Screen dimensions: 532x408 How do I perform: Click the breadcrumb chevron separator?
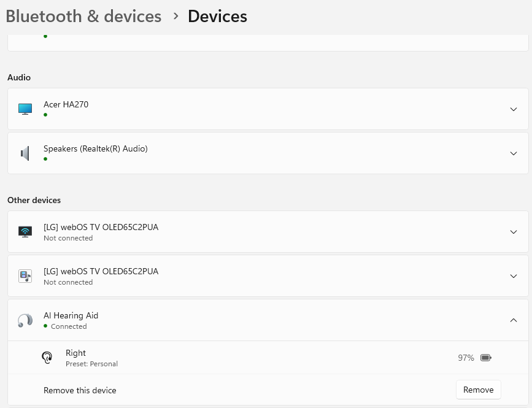click(175, 16)
